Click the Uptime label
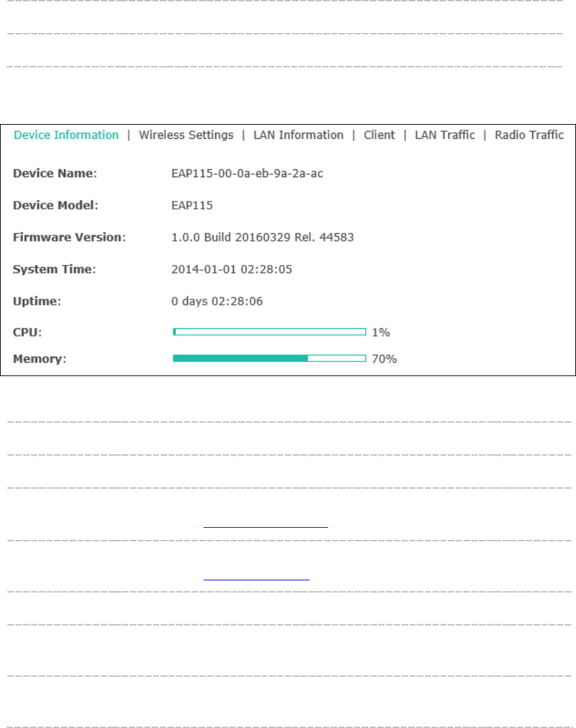 coord(36,301)
